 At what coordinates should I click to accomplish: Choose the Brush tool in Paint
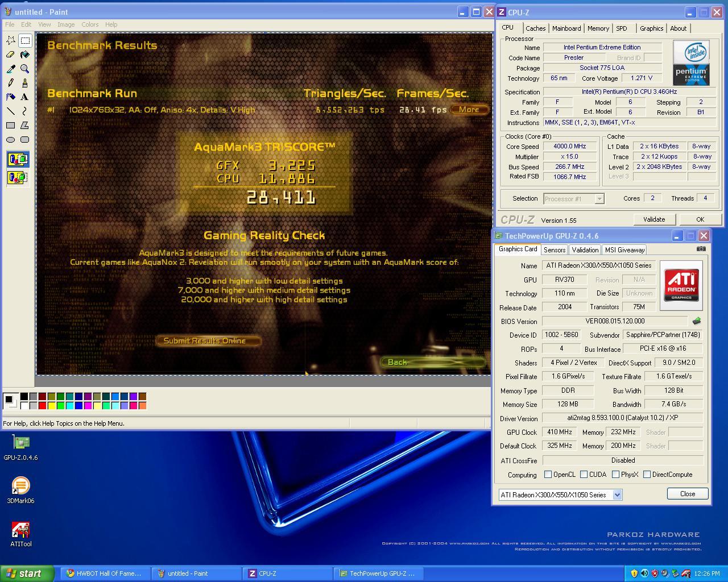25,83
